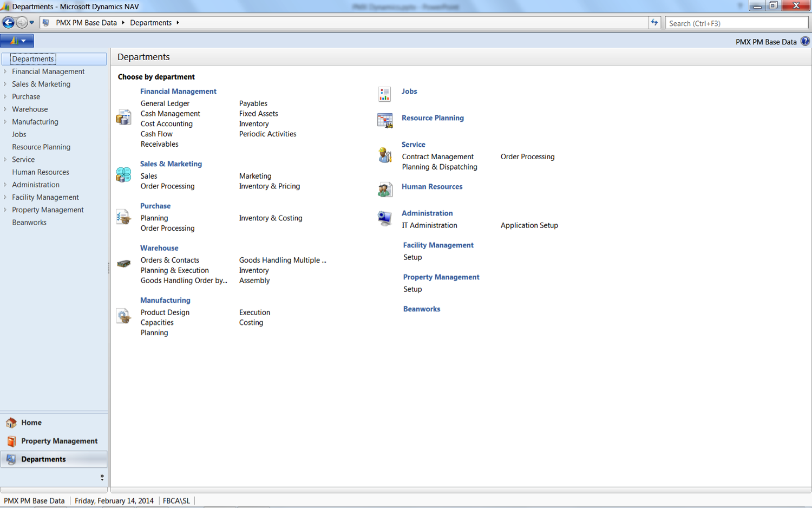Click the Sales & Marketing globe icon

(x=123, y=174)
